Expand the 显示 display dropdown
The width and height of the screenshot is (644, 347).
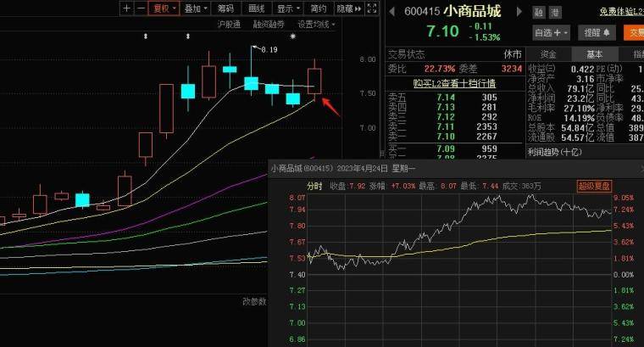[288, 8]
